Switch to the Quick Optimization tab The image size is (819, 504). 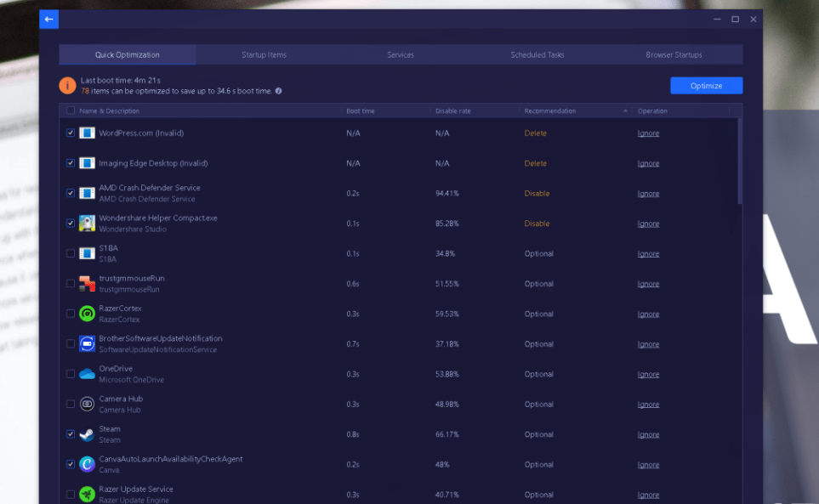128,54
